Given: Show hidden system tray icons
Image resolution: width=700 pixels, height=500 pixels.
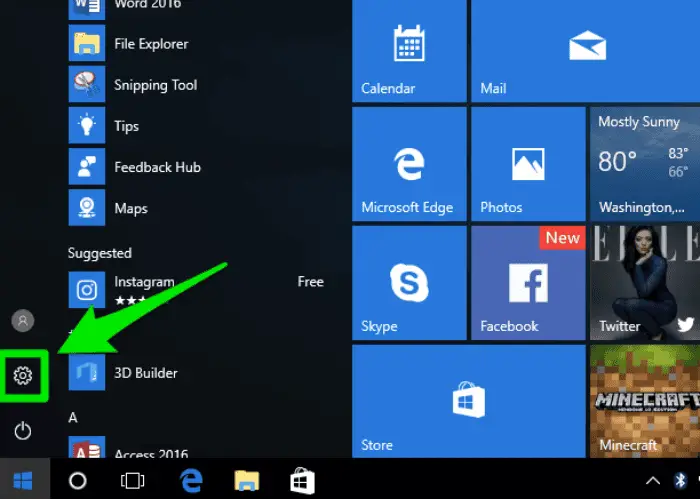Looking at the screenshot, I should click(653, 481).
